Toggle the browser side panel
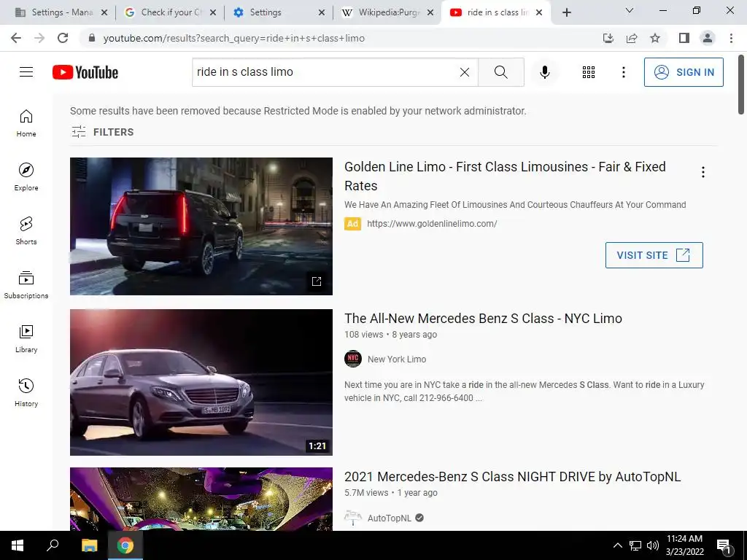 (684, 38)
